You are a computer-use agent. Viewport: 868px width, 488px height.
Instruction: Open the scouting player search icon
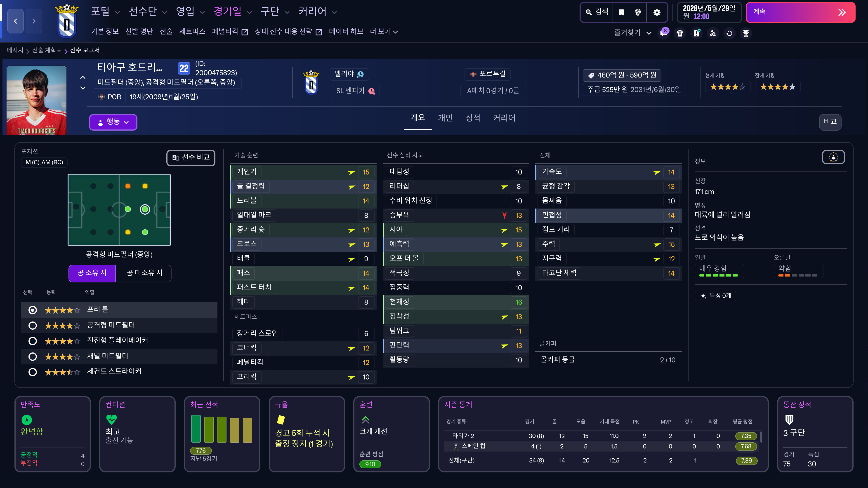[x=713, y=33]
